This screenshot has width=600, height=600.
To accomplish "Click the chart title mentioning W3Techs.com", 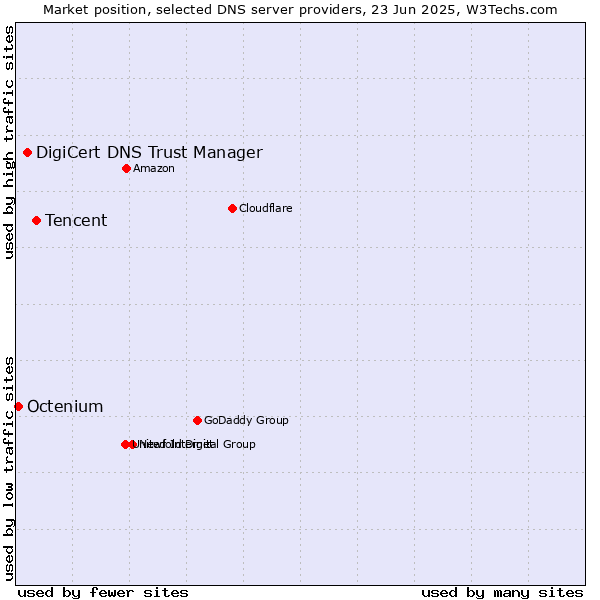I will (x=300, y=10).
